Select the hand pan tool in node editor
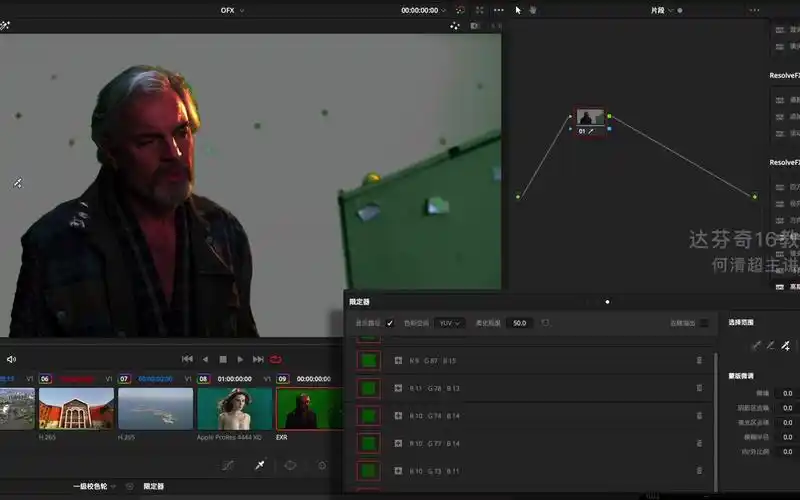This screenshot has height=500, width=800. (x=533, y=10)
